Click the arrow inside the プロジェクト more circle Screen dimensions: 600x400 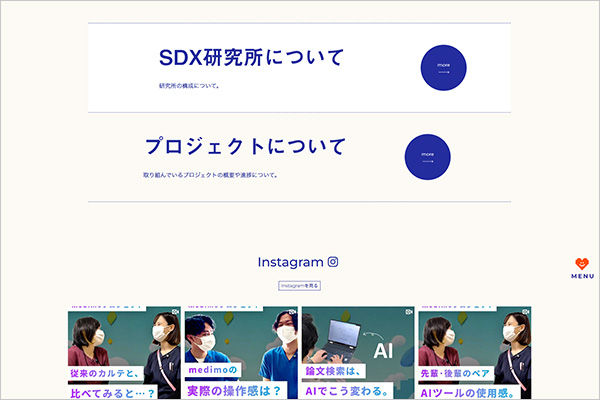[x=427, y=161]
